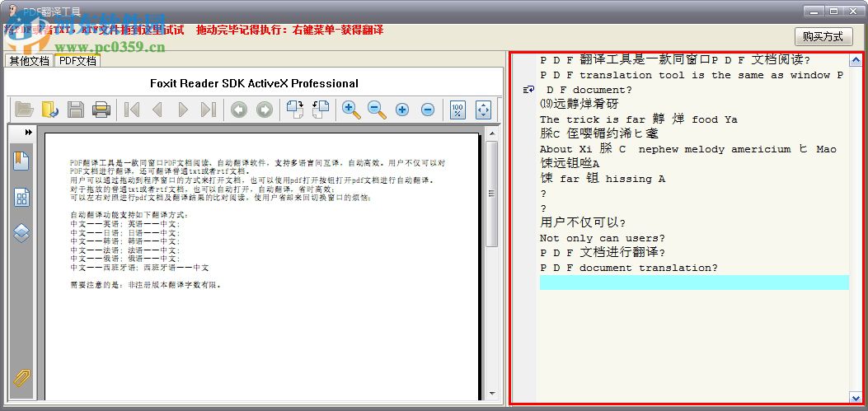Click the highlighted cyan line in translation pane
The width and height of the screenshot is (868, 411).
click(x=694, y=283)
